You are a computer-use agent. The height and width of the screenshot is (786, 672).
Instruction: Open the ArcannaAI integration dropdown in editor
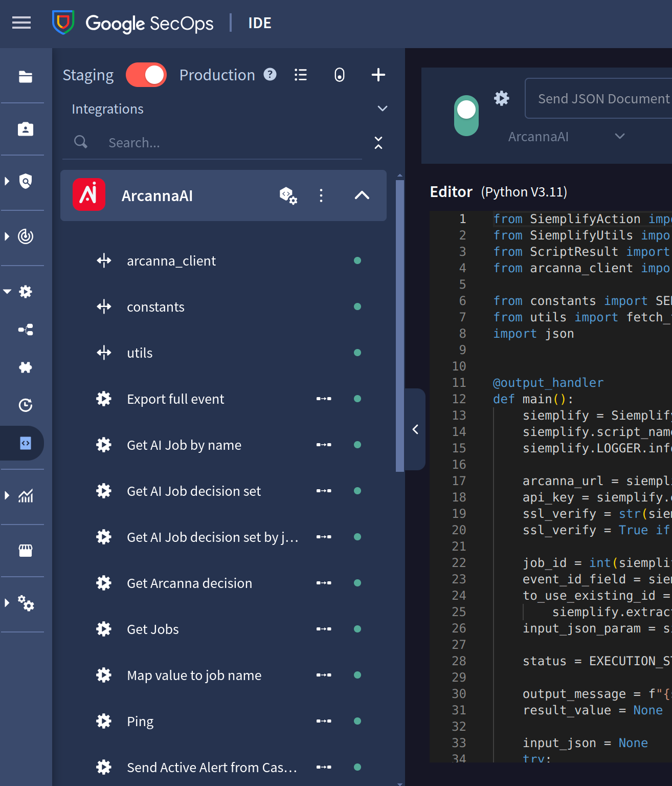[x=567, y=137]
